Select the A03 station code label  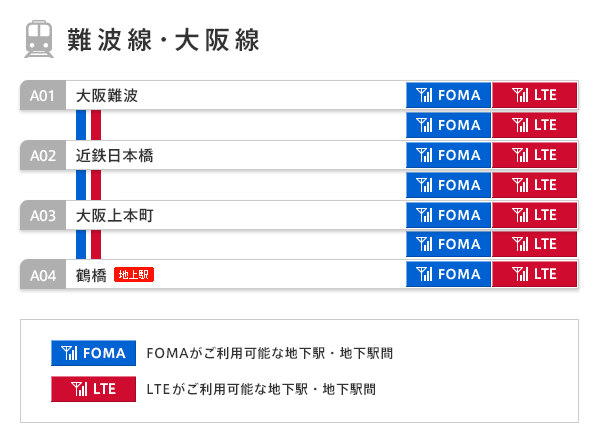click(43, 215)
